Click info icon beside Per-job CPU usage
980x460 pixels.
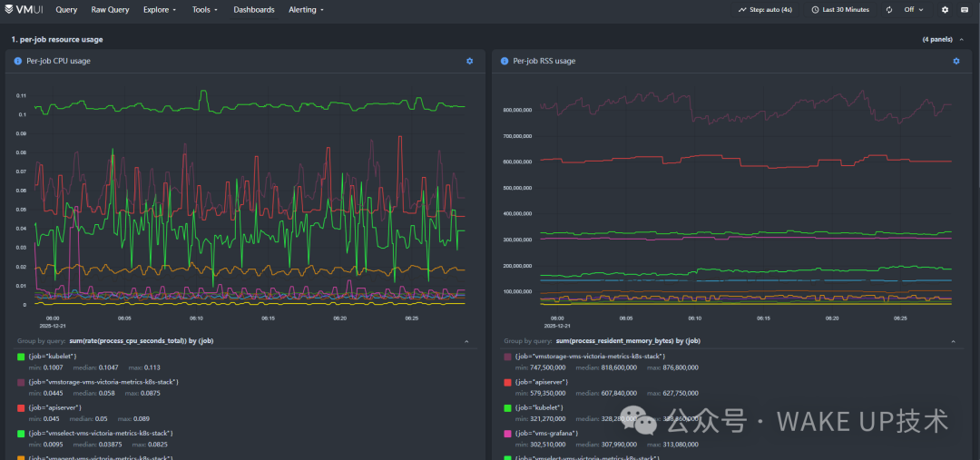(18, 61)
